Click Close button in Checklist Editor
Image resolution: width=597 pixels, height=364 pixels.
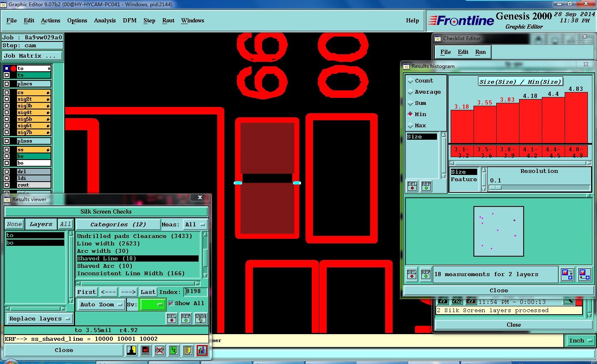point(514,325)
